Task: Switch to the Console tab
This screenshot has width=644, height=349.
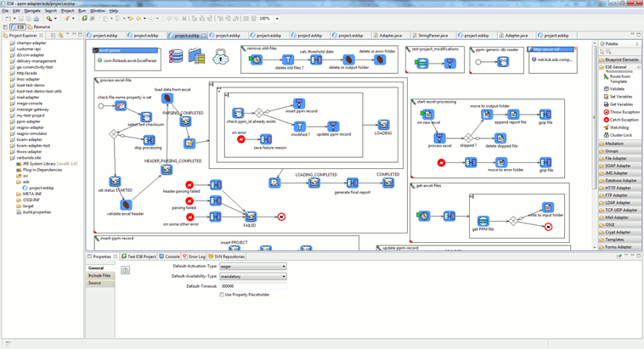Action: 171,256
